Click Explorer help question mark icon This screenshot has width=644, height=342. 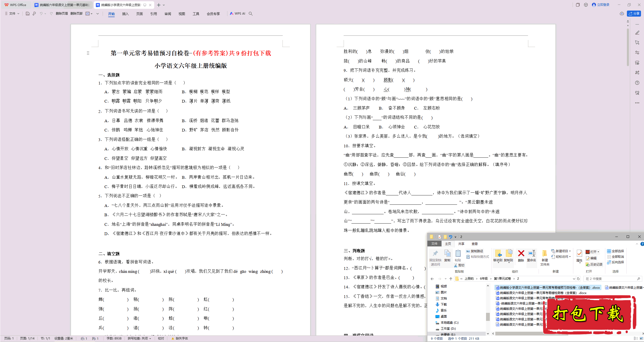(642, 244)
